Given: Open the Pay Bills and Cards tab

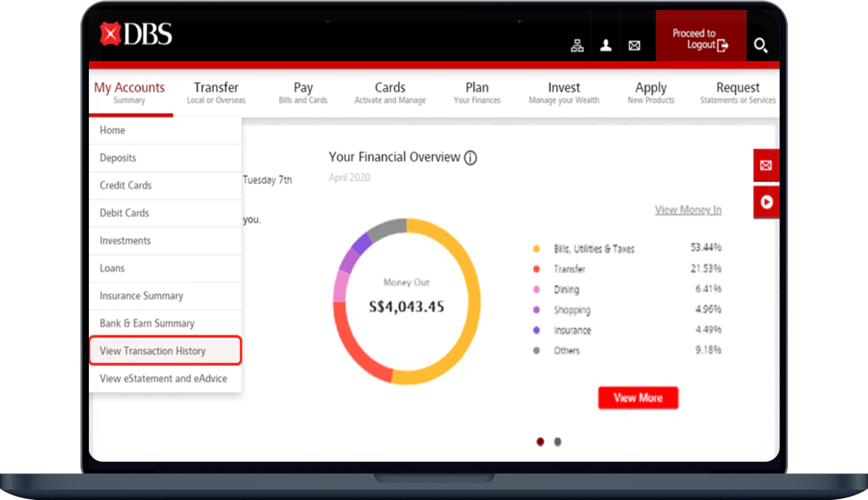Looking at the screenshot, I should tap(303, 92).
